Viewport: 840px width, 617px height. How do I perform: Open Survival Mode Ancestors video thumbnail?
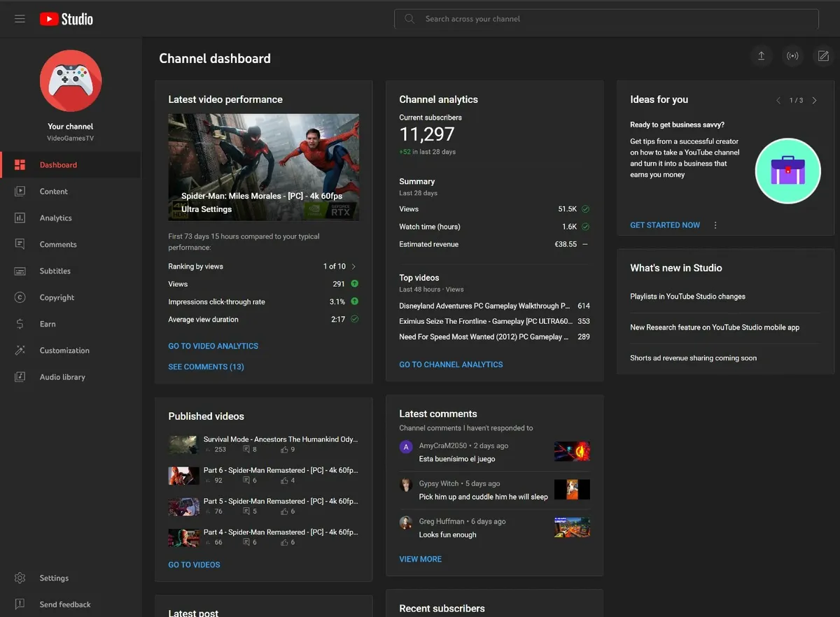pyautogui.click(x=184, y=445)
